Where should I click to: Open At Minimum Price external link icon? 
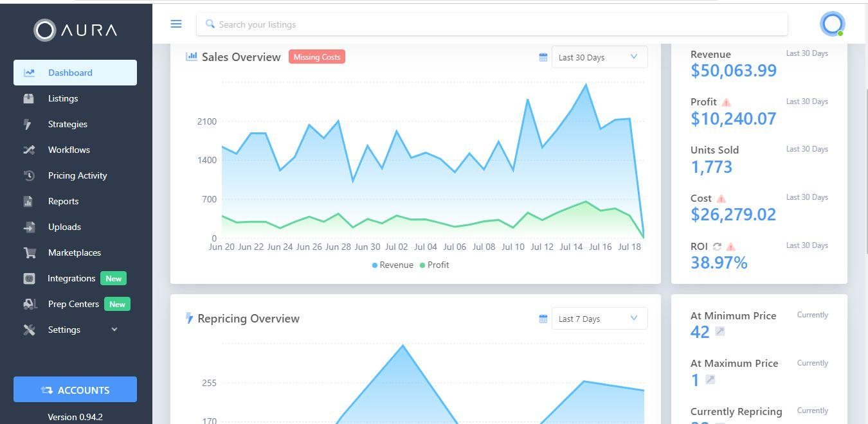(x=720, y=331)
